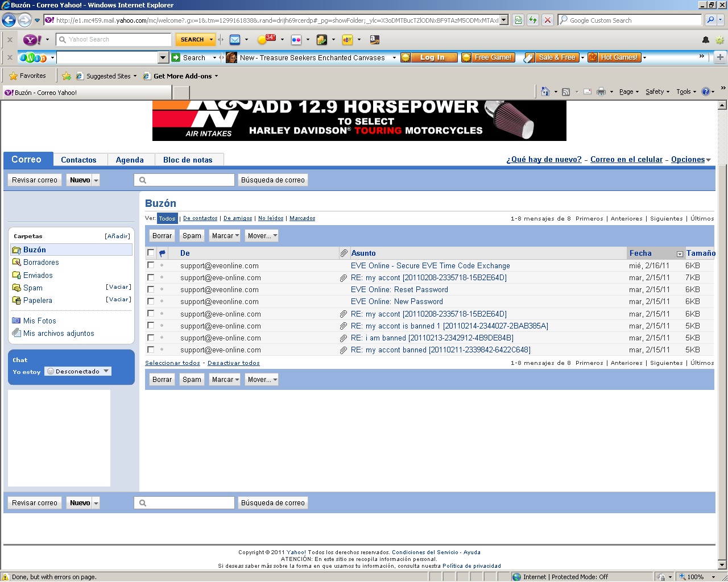The width and height of the screenshot is (728, 582).
Task: Open the Yahoo! toolbar logo button
Action: coord(32,40)
